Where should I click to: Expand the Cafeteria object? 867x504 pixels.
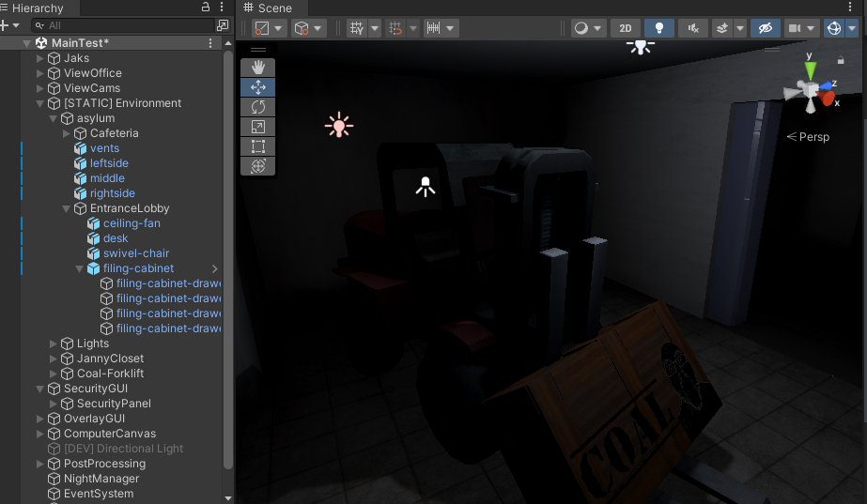tap(67, 133)
